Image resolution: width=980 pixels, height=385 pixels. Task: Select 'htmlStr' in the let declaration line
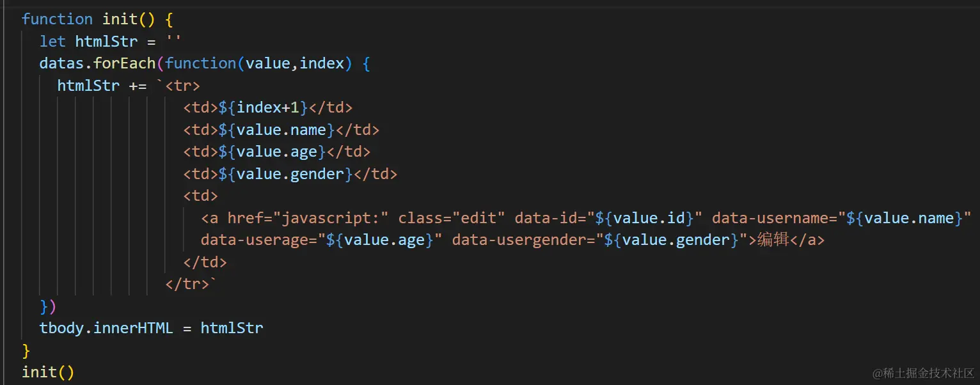[x=107, y=41]
